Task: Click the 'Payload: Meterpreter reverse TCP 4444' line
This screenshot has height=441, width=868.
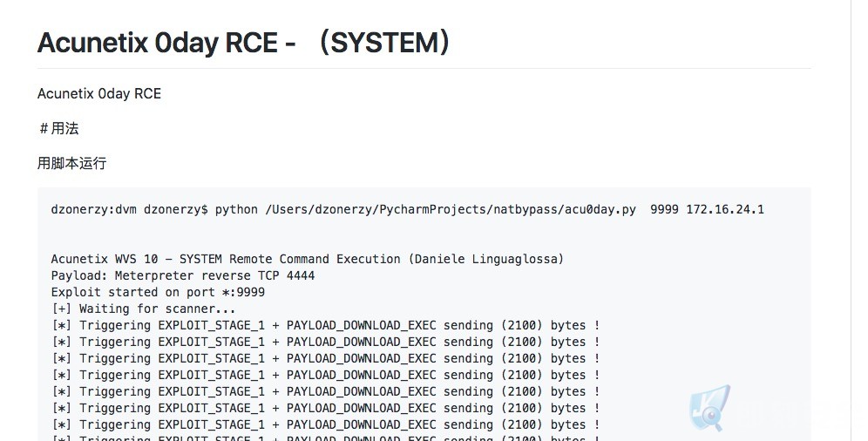Action: point(183,275)
